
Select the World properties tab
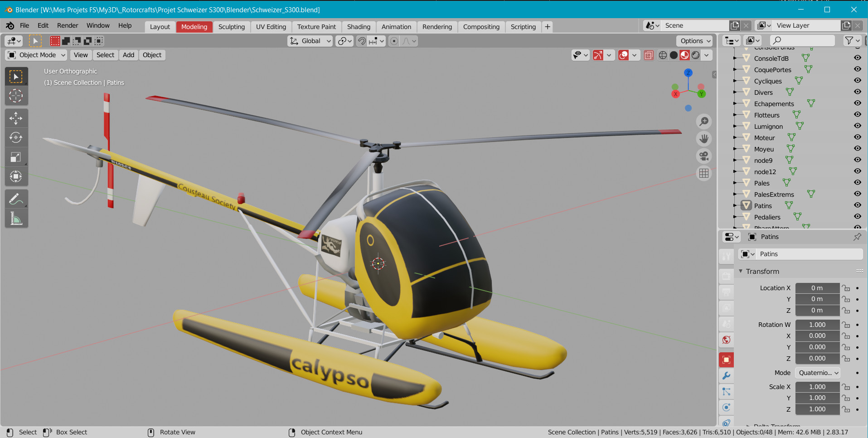[x=727, y=340]
